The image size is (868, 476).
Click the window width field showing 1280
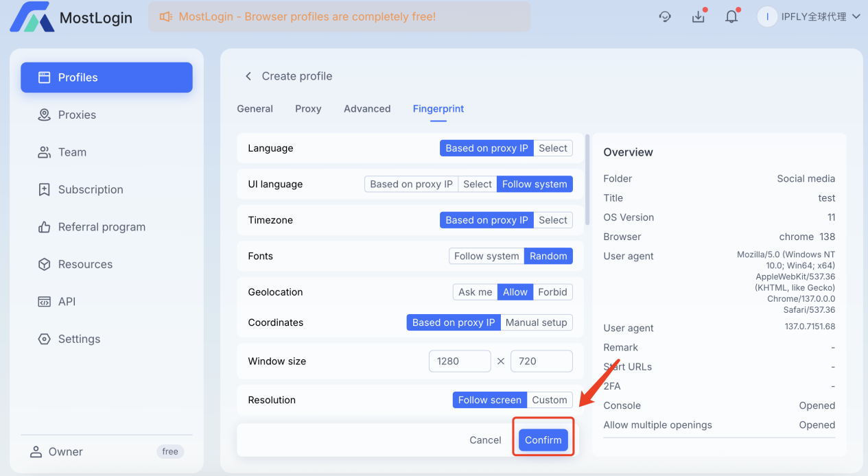point(460,361)
